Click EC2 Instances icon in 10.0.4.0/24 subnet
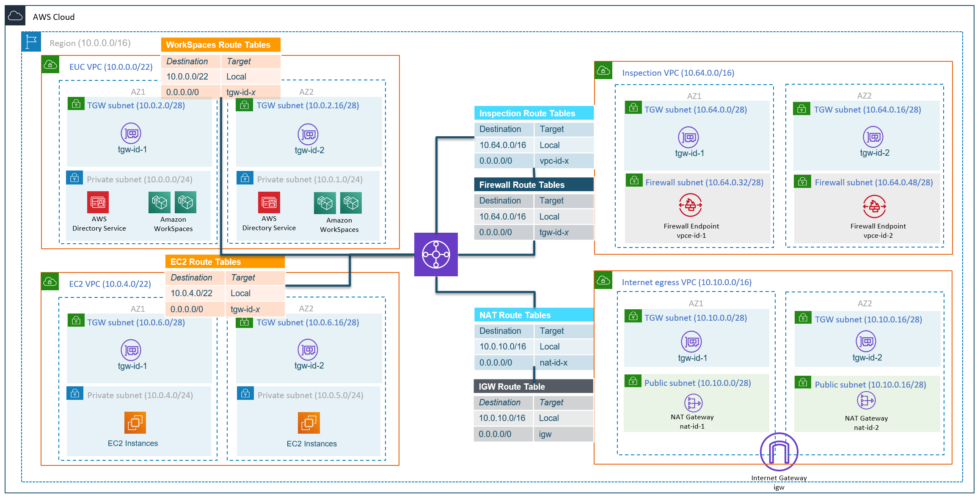980x498 pixels. pyautogui.click(x=135, y=422)
